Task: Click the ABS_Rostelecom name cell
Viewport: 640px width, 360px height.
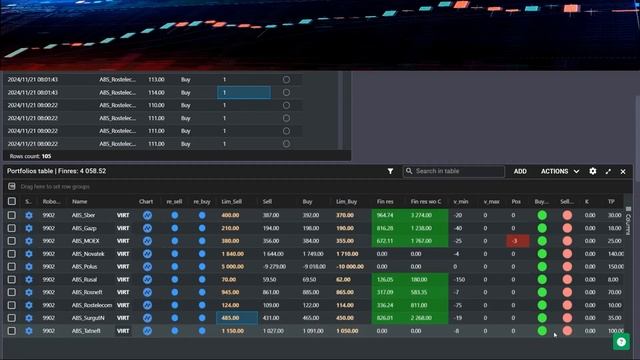Action: tap(92, 305)
